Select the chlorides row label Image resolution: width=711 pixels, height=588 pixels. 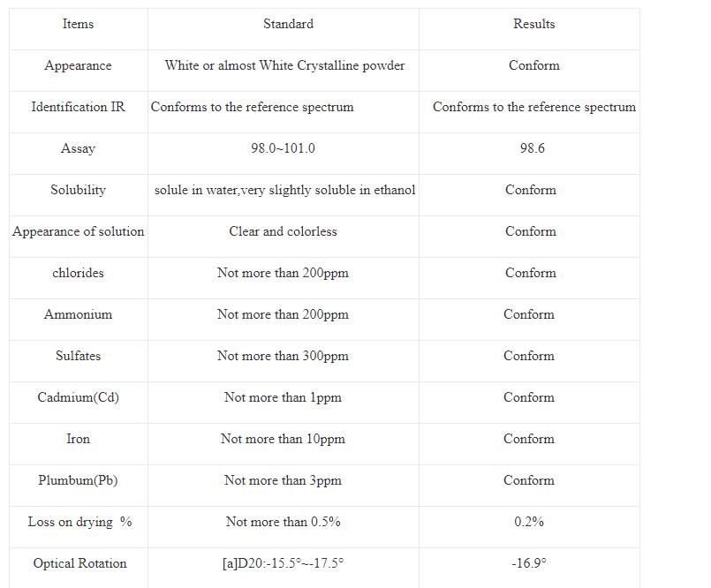tap(78, 273)
